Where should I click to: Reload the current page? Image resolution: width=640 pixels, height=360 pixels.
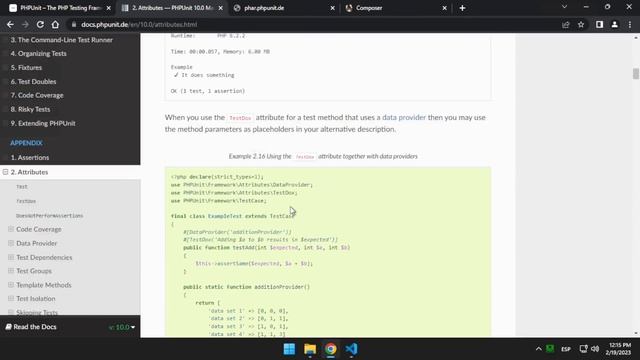(40, 24)
